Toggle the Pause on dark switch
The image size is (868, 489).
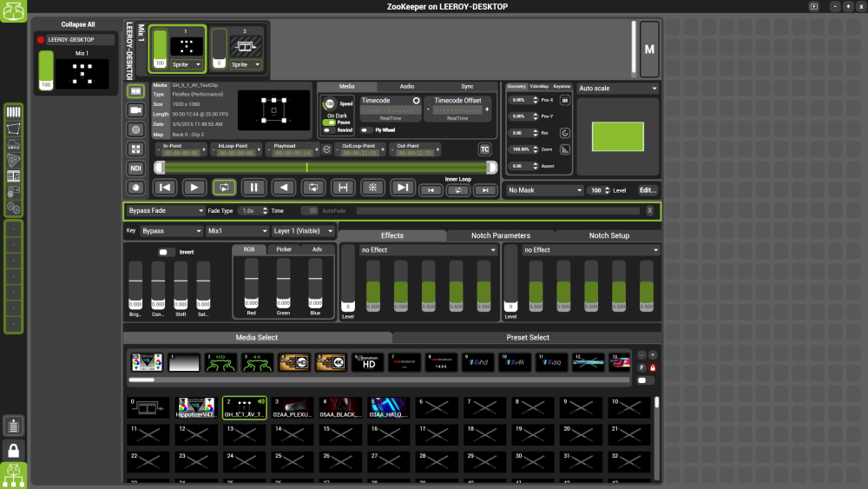[x=330, y=122]
